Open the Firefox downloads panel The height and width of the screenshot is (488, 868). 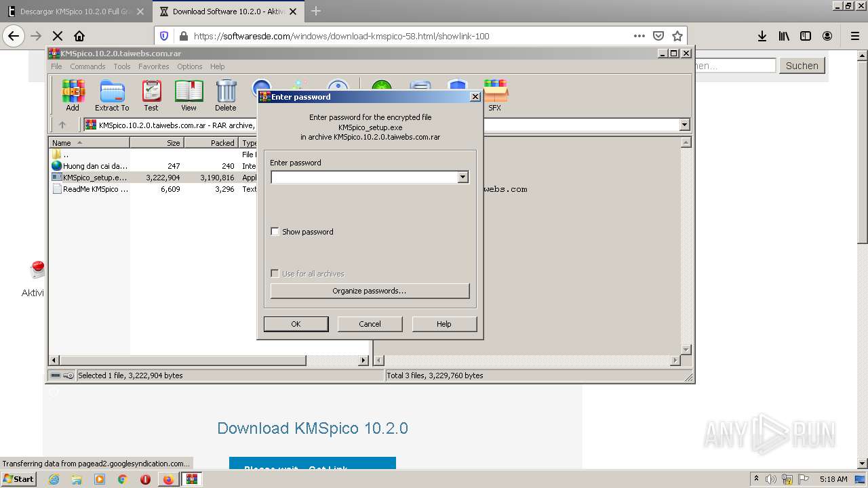762,36
